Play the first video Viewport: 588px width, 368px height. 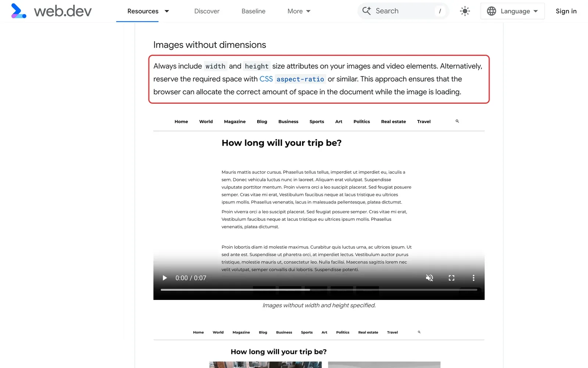[x=165, y=278]
